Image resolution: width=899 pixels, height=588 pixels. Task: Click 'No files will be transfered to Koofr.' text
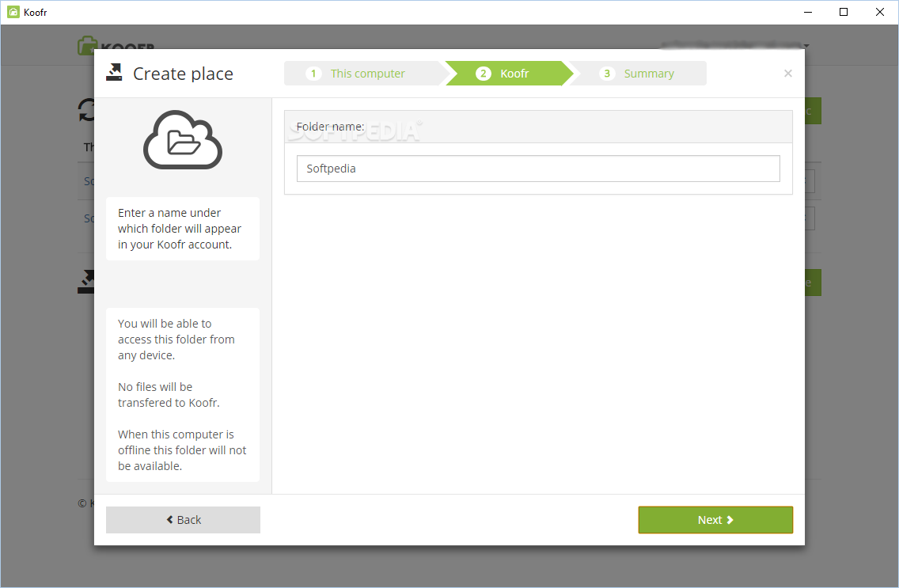(169, 395)
